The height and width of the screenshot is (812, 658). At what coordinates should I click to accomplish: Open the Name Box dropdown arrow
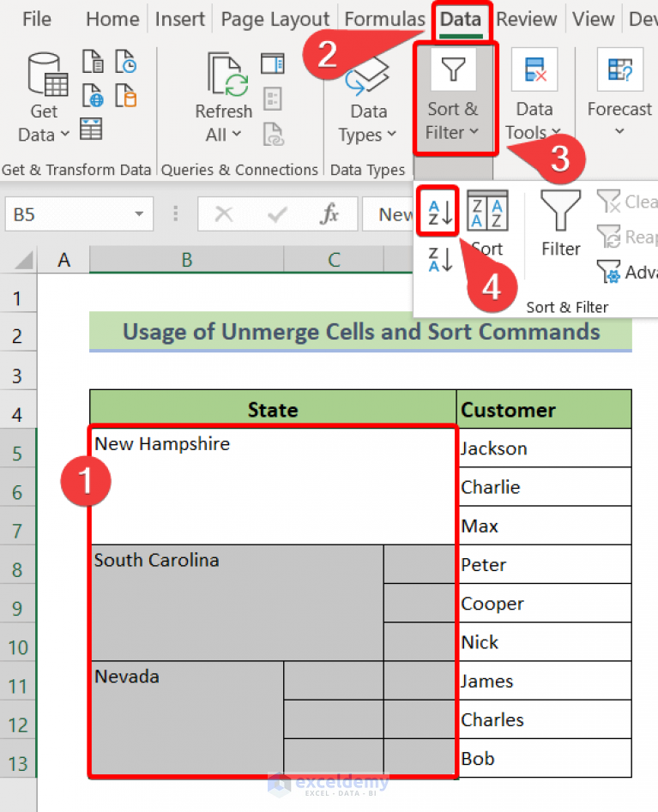point(138,214)
